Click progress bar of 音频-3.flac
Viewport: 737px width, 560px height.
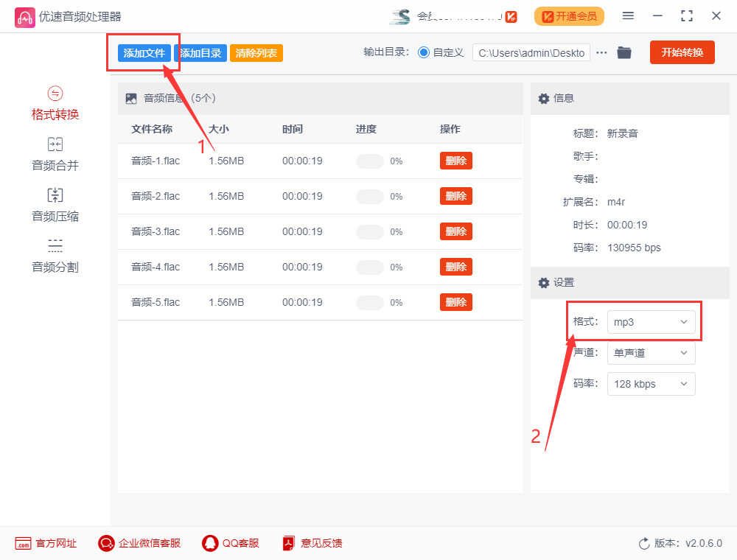click(x=370, y=231)
